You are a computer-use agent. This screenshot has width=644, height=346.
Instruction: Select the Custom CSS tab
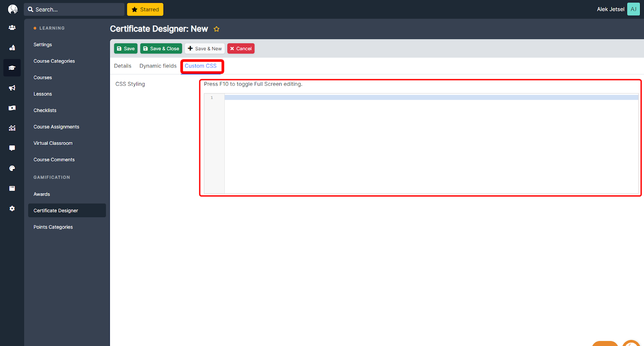[200, 66]
